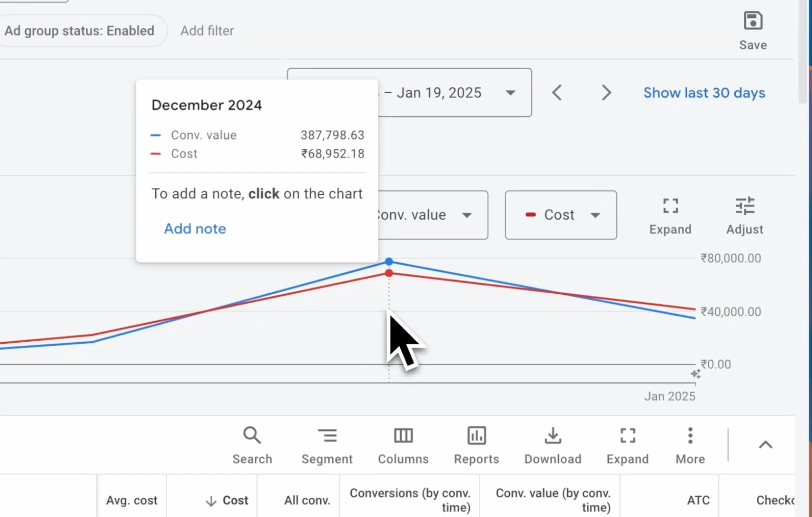The image size is (812, 517).
Task: Go to the previous date range
Action: click(557, 93)
